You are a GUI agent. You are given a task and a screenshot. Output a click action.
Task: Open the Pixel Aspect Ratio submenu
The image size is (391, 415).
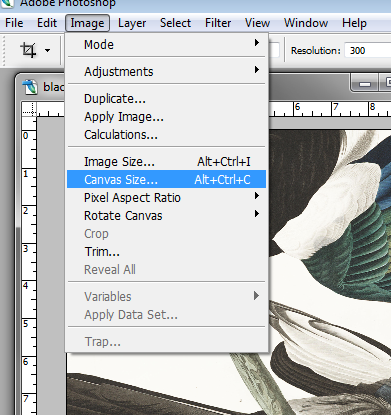pyautogui.click(x=166, y=197)
